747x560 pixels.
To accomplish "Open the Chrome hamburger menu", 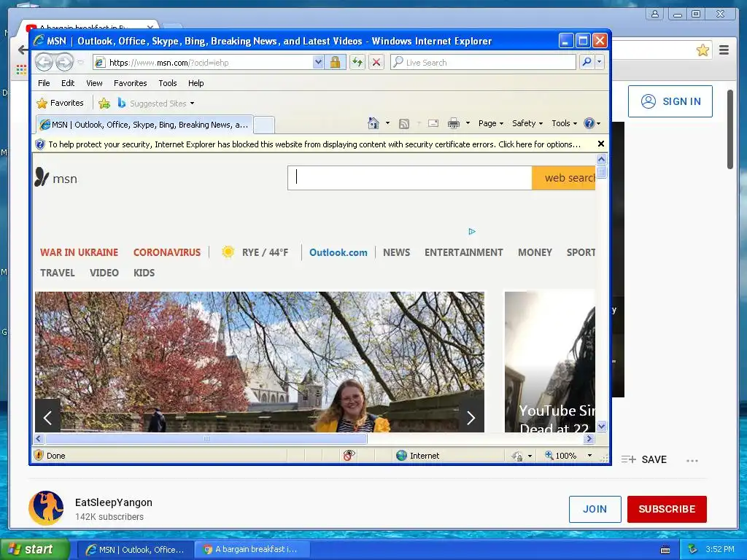I will (x=724, y=50).
